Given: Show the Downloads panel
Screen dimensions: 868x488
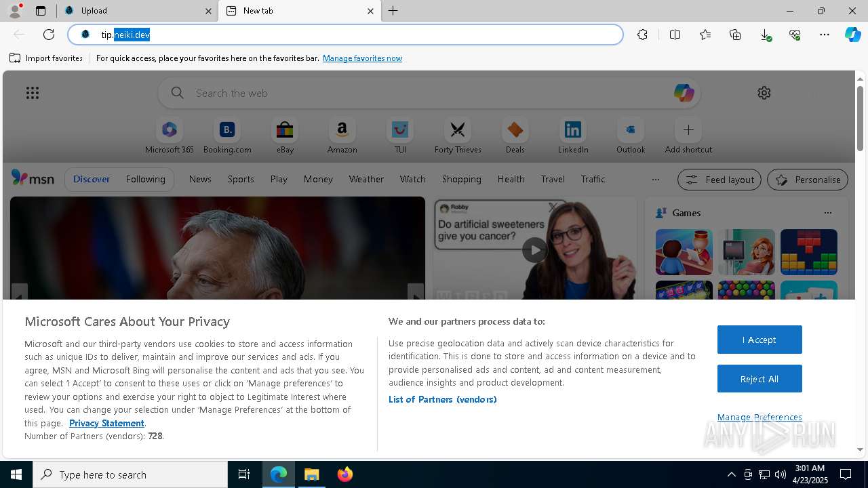Looking at the screenshot, I should click(765, 35).
